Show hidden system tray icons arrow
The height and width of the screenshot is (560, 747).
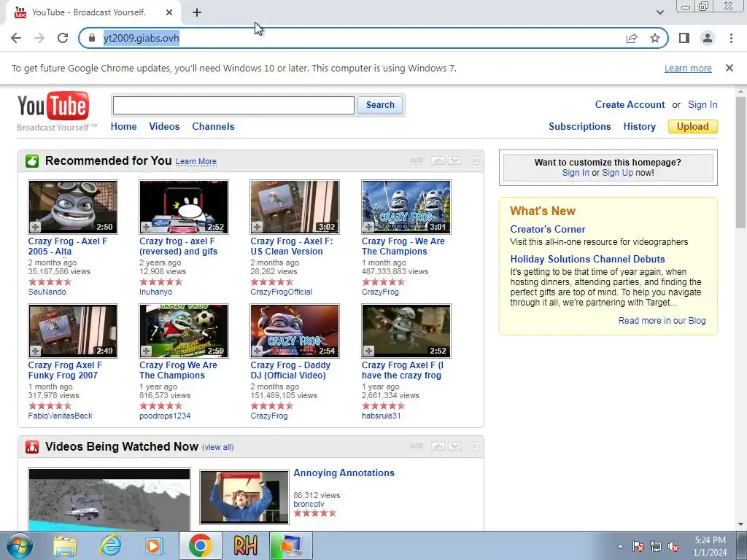coord(620,547)
